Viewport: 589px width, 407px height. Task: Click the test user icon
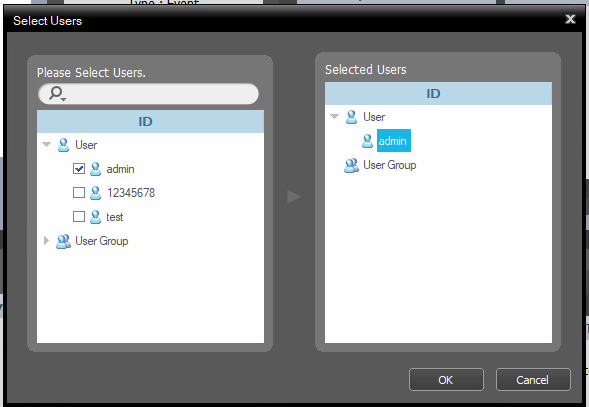[95, 217]
